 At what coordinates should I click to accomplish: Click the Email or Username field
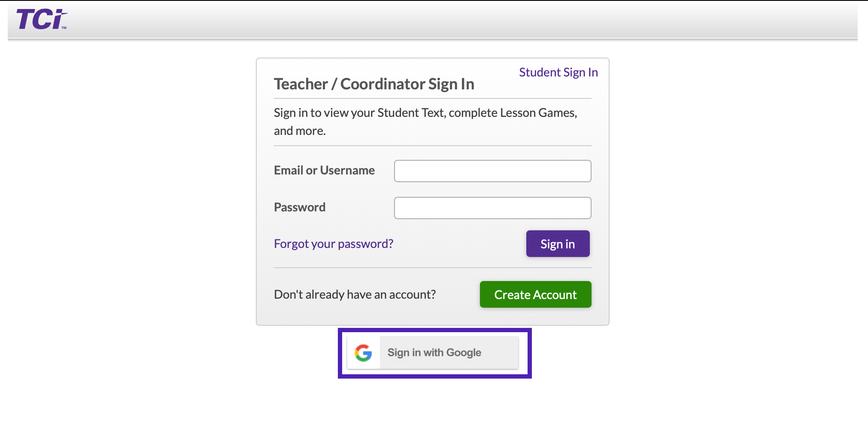(492, 171)
